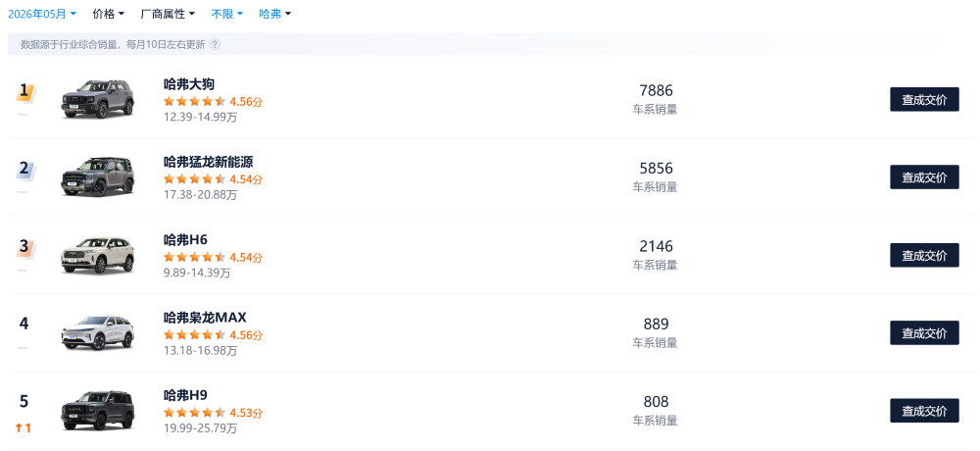Viewport: 980px width, 451px height.
Task: Click the orange up arrow rank change indicator
Action: pos(24,428)
